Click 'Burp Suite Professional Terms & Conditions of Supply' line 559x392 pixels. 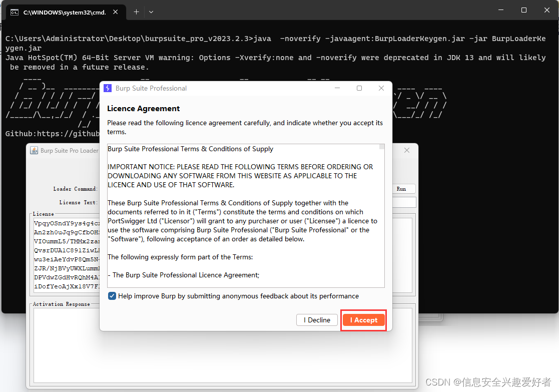tap(190, 149)
